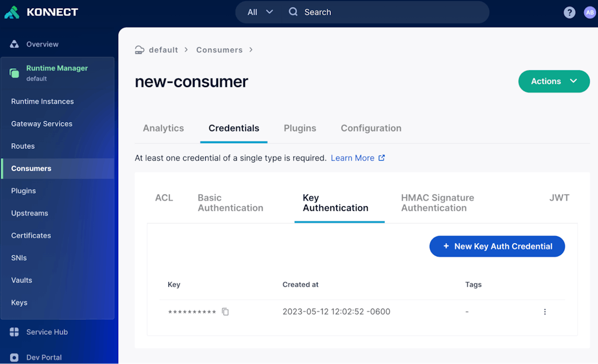Viewport: 598px width, 364px height.
Task: Click the default breadcrumb link
Action: point(163,50)
